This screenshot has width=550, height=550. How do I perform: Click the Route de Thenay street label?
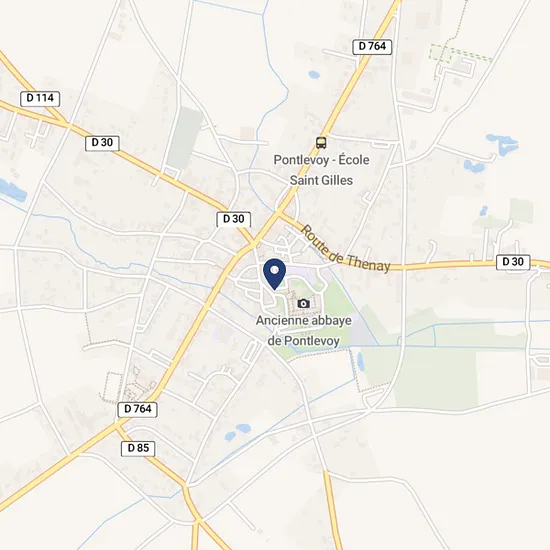coord(346,249)
